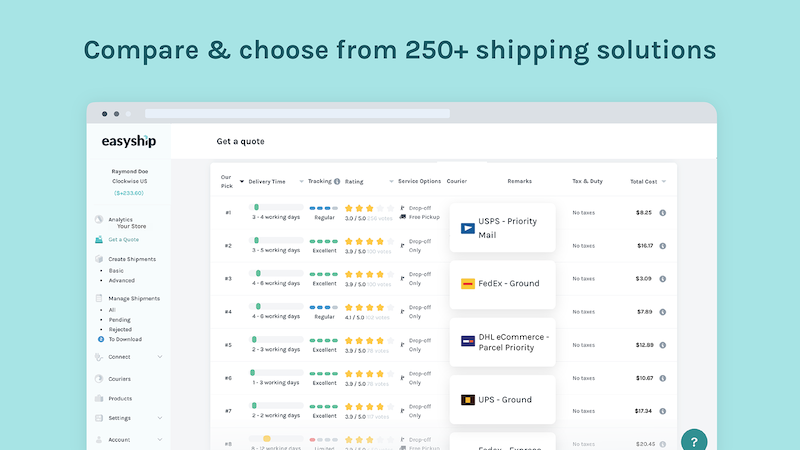
Task: Show All shipments
Action: point(112,310)
